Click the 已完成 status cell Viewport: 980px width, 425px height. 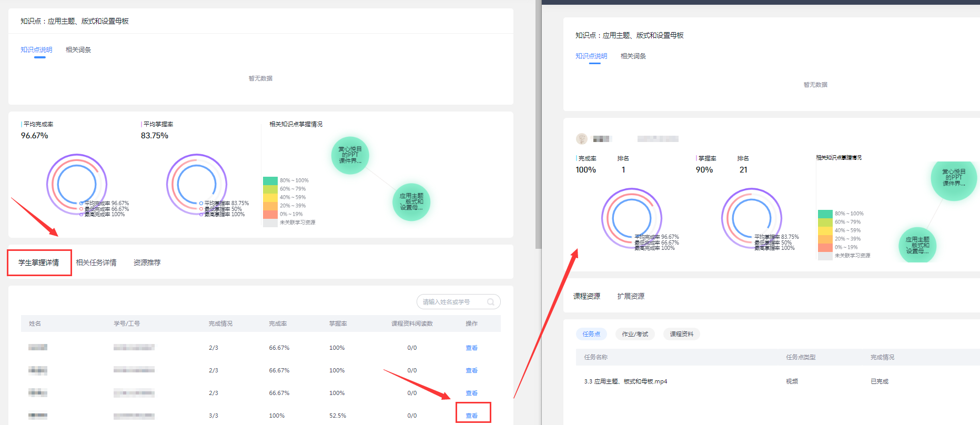point(880,381)
